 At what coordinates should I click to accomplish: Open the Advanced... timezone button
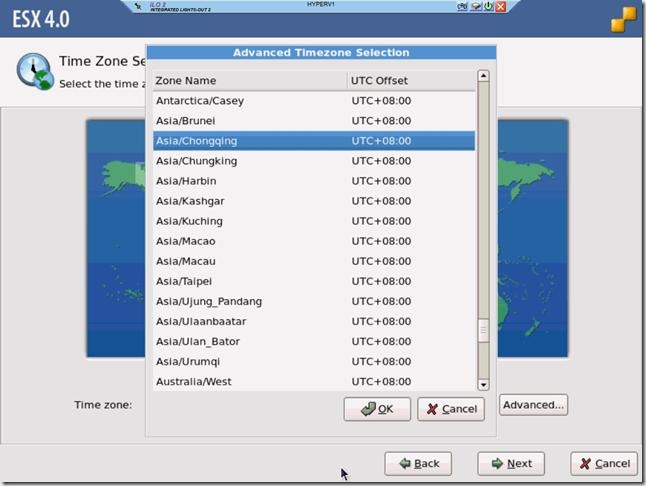point(534,405)
